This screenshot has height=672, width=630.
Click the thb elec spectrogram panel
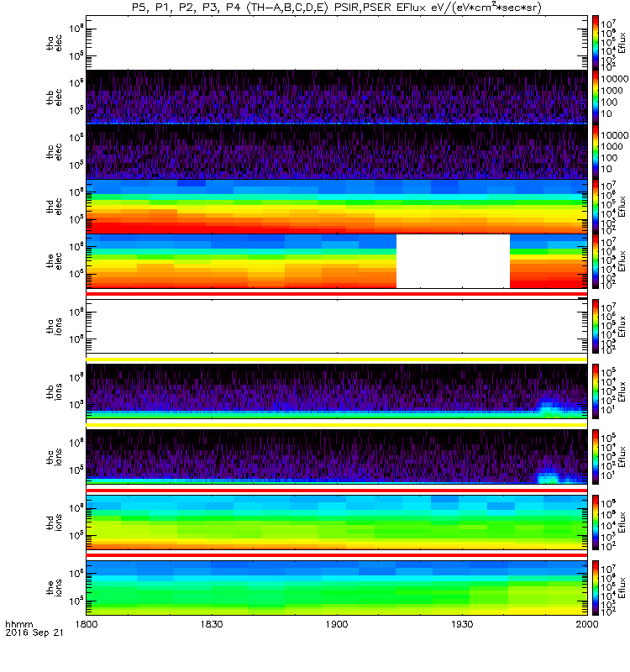point(337,97)
